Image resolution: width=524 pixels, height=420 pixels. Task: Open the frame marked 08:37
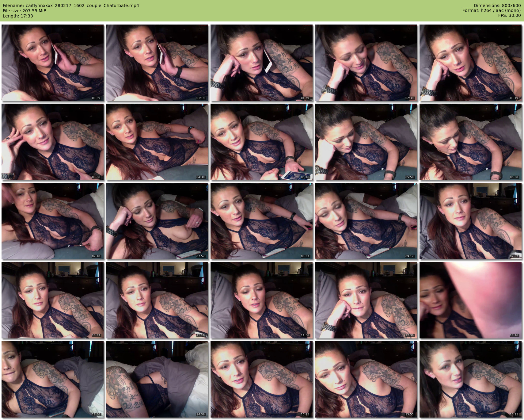(262, 221)
